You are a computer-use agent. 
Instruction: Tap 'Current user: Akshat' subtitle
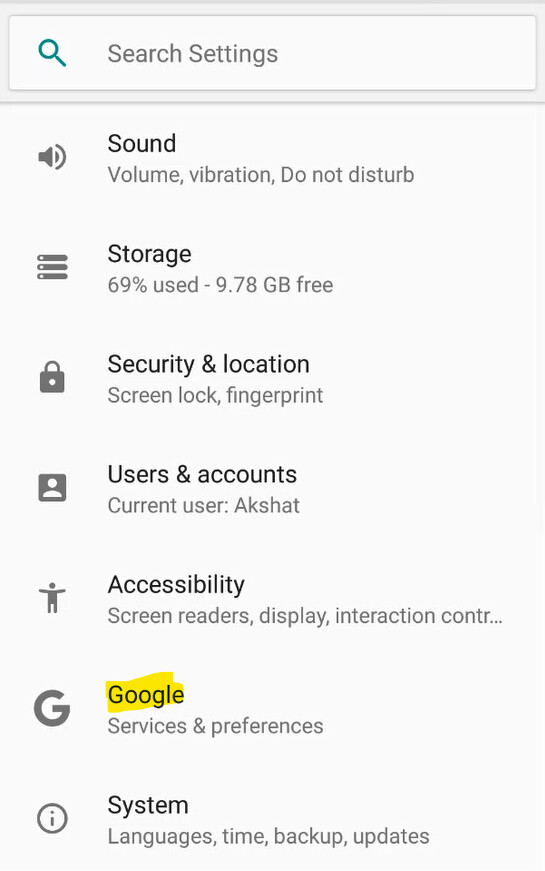tap(204, 505)
